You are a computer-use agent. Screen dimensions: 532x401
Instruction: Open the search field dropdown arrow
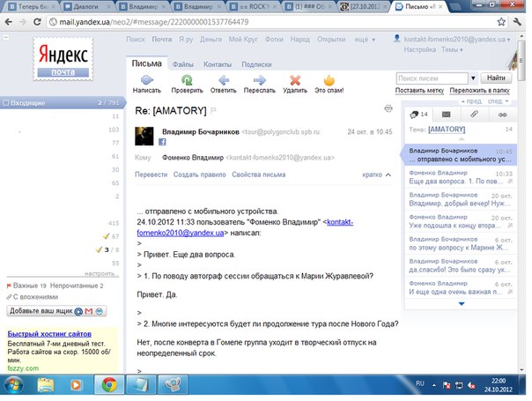(x=474, y=78)
